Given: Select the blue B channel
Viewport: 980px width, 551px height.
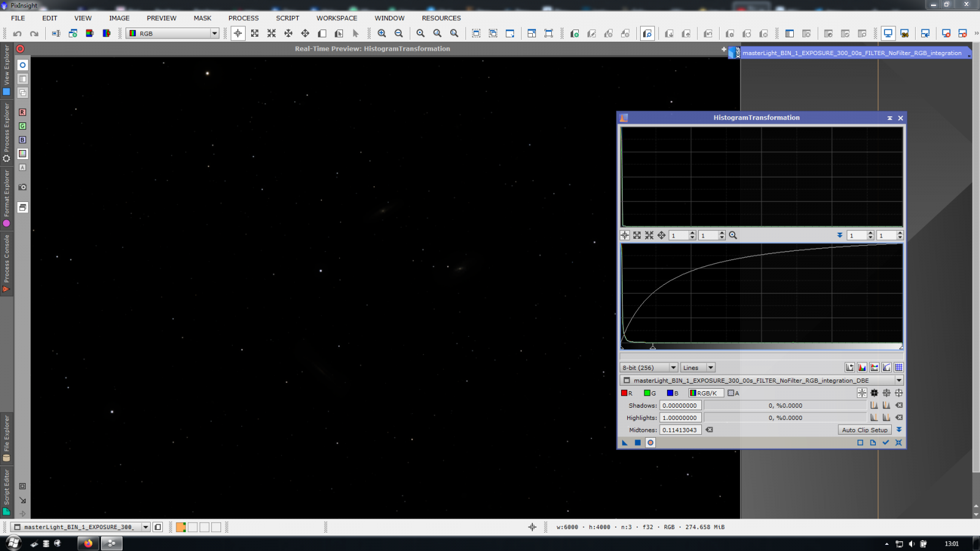Looking at the screenshot, I should coord(673,393).
